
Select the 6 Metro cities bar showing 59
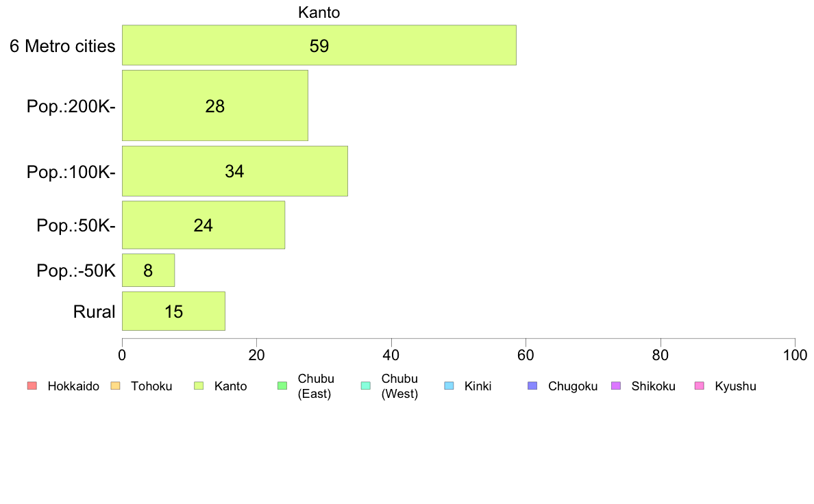(319, 45)
